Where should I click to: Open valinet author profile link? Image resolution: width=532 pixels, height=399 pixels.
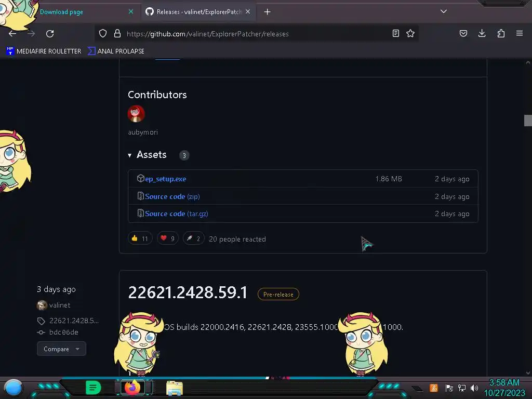coord(60,305)
